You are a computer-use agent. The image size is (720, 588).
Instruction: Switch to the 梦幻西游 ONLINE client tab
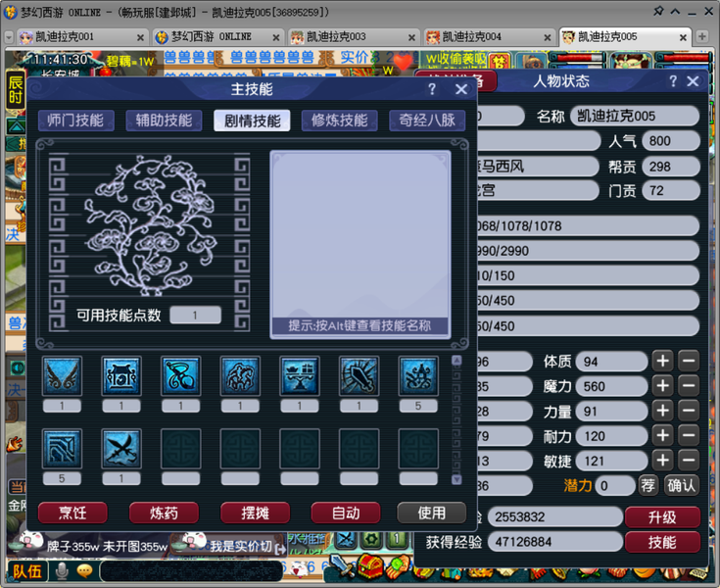(x=217, y=37)
